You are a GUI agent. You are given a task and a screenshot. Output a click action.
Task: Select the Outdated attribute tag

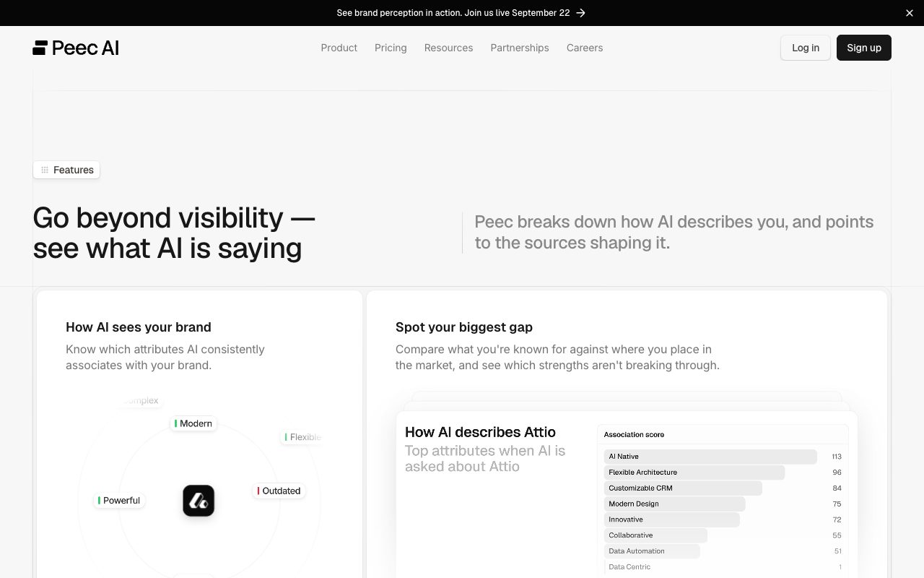click(279, 491)
